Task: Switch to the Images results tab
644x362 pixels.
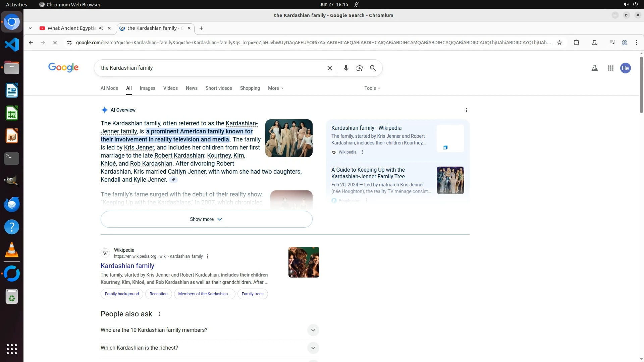Action: pyautogui.click(x=147, y=88)
